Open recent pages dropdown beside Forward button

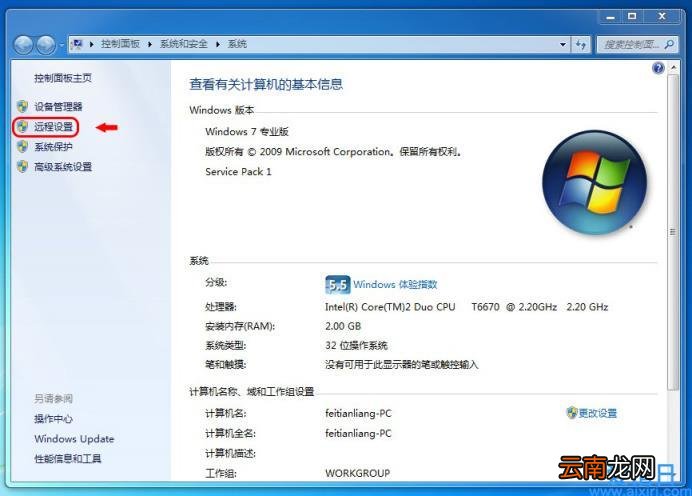61,45
